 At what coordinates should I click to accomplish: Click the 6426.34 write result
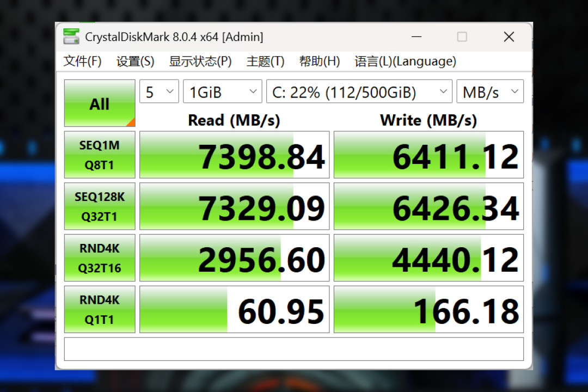pos(428,206)
